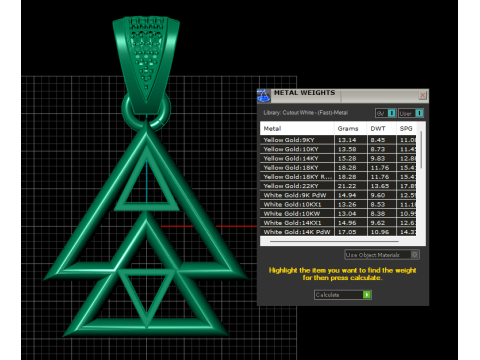Click the Calculate button

[343, 295]
